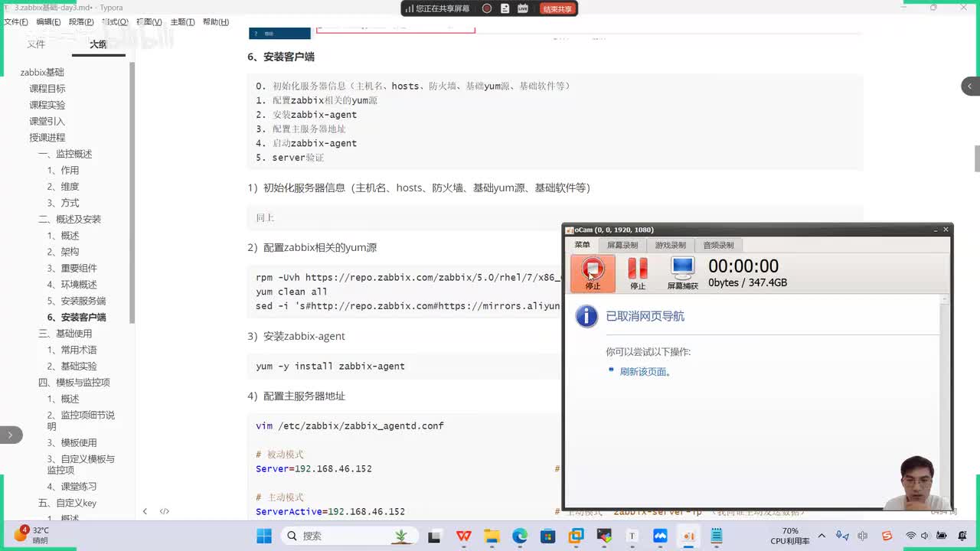The width and height of the screenshot is (980, 551).
Task: Go to outline item zabbix基础
Action: pyautogui.click(x=42, y=72)
